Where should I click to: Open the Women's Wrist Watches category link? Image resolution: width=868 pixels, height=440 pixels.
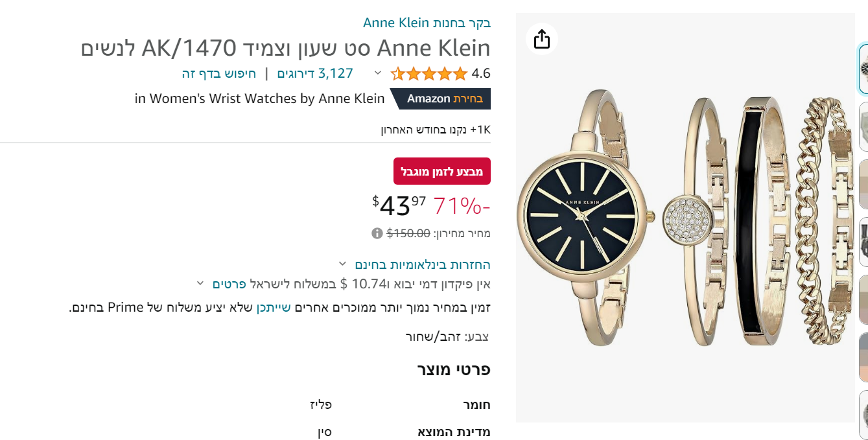pos(260,98)
